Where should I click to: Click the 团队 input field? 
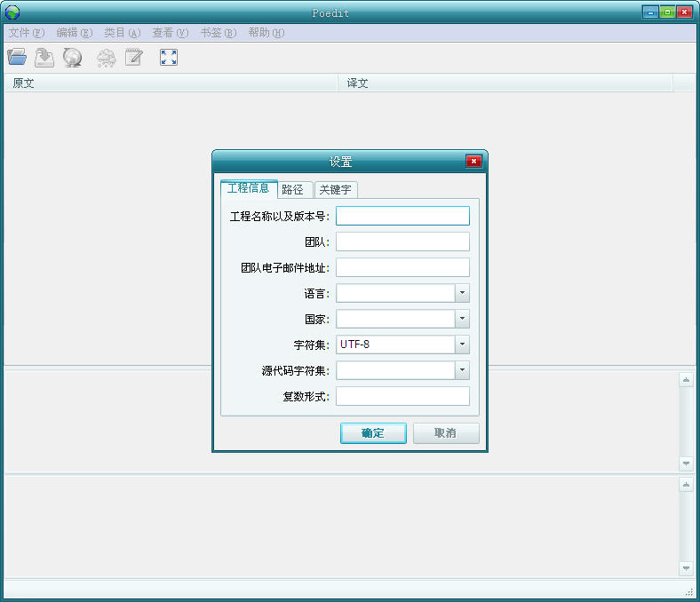click(x=402, y=242)
